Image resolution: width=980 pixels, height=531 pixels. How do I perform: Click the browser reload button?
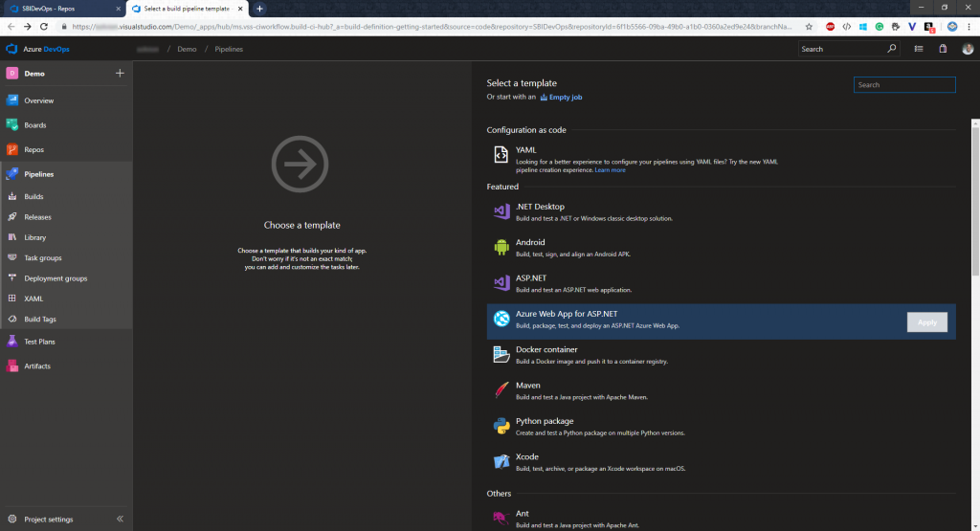point(44,26)
